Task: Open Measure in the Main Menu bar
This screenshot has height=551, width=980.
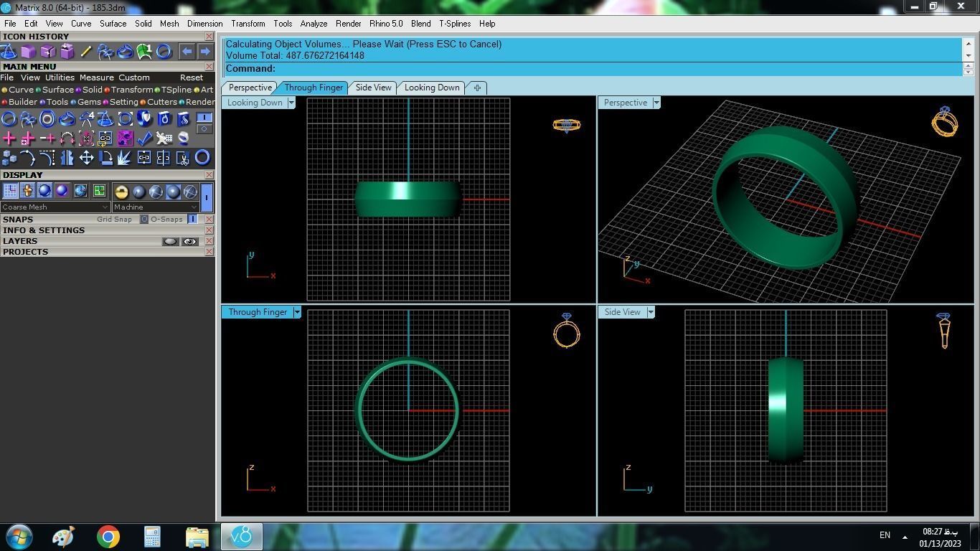Action: point(97,77)
